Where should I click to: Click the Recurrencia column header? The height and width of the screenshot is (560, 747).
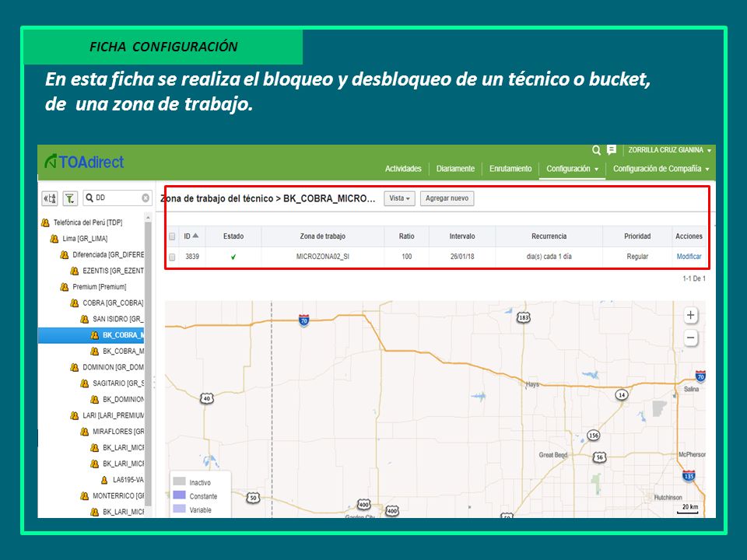coord(549,236)
